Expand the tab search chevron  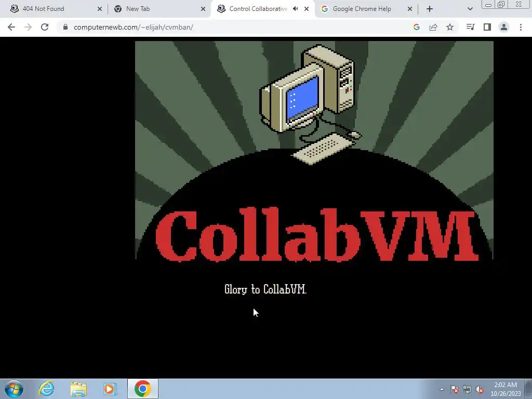[470, 9]
